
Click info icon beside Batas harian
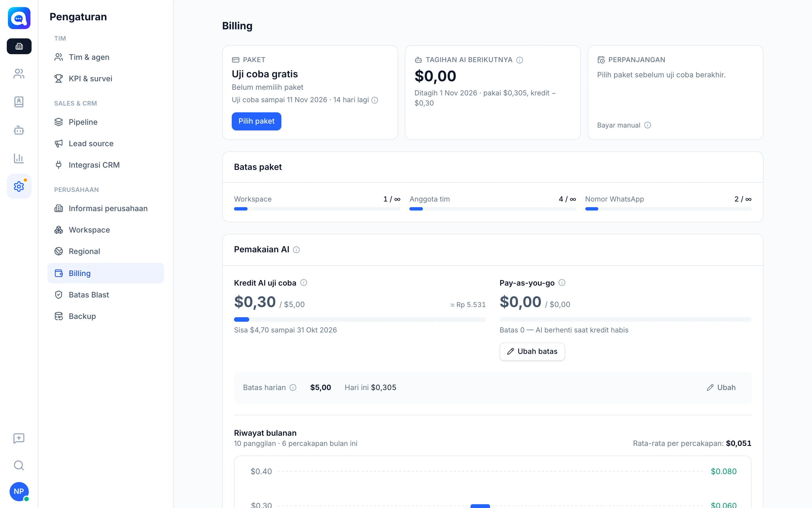(293, 388)
